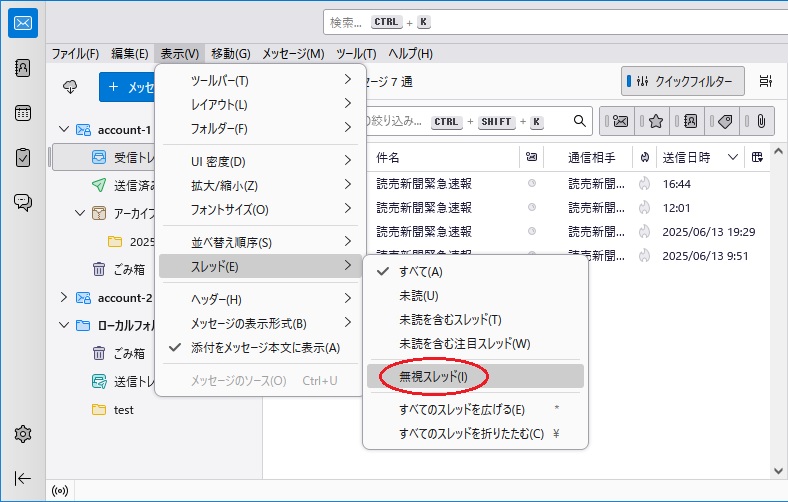Filter messages with attachments using paperclip icon

pos(760,121)
